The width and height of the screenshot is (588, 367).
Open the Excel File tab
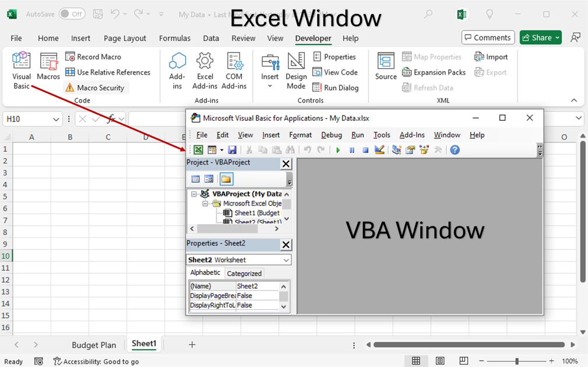pyautogui.click(x=16, y=39)
